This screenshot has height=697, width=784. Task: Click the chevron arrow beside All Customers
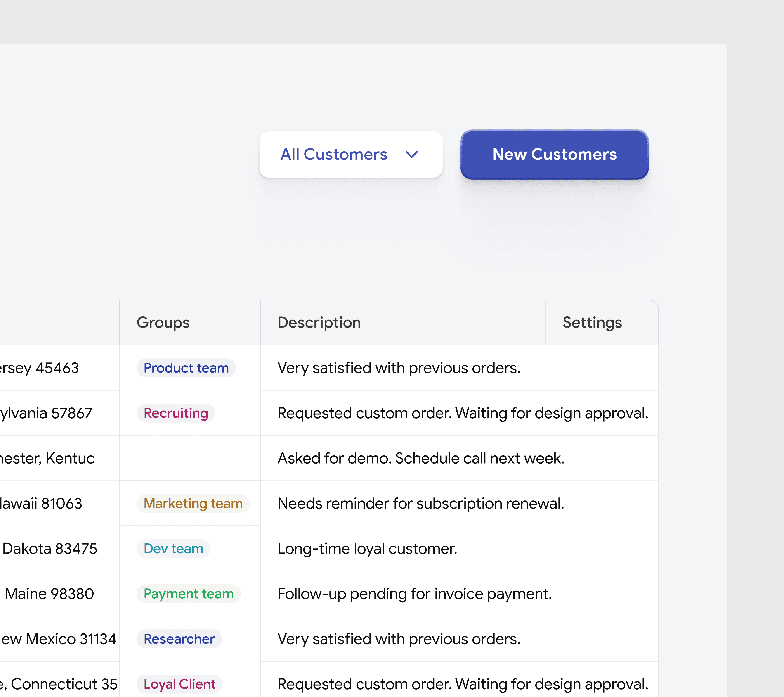pyautogui.click(x=412, y=155)
